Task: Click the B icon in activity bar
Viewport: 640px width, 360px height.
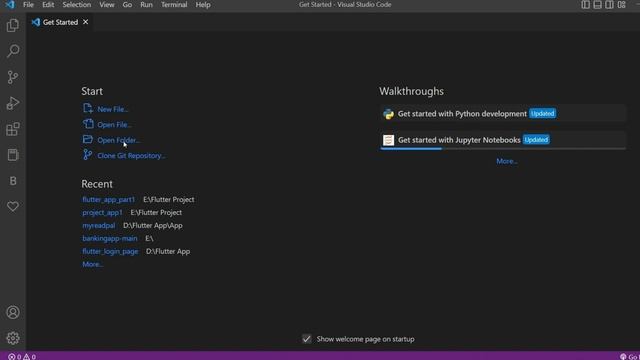Action: click(13, 181)
